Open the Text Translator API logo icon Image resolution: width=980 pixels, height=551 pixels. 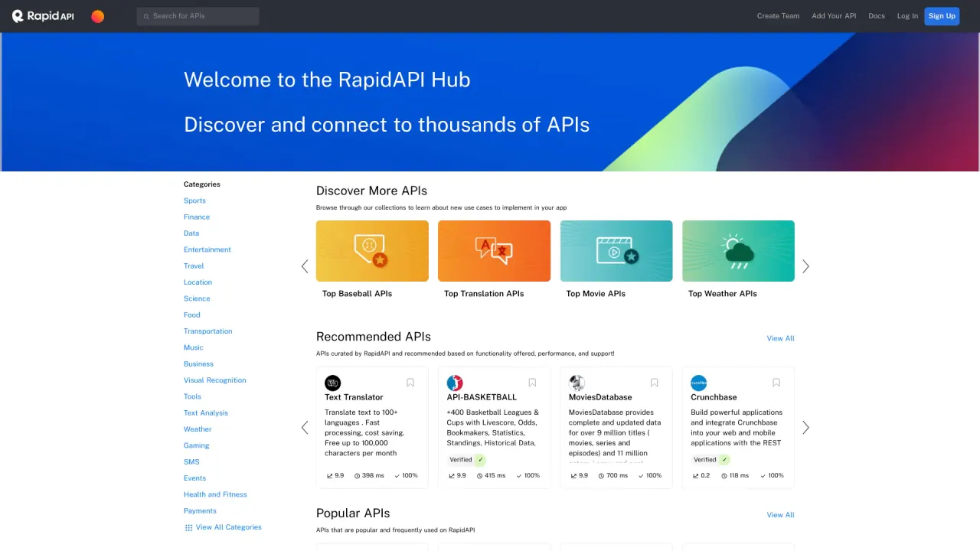[332, 383]
